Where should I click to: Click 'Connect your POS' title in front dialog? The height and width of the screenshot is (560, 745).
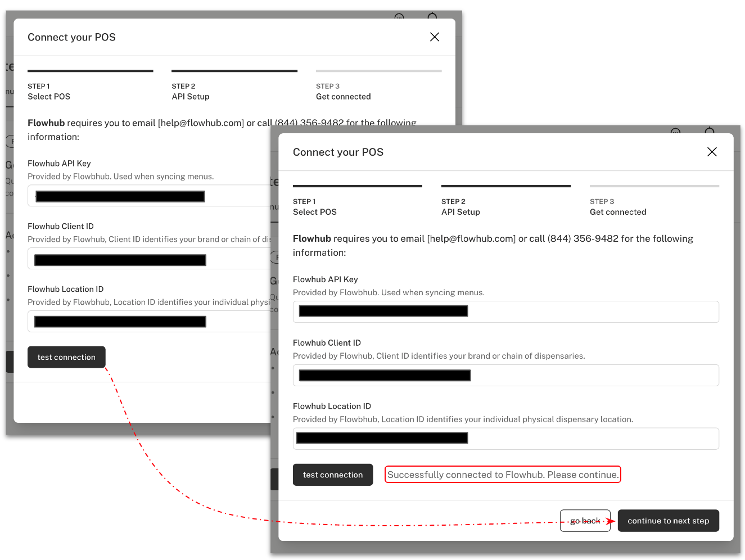point(338,152)
